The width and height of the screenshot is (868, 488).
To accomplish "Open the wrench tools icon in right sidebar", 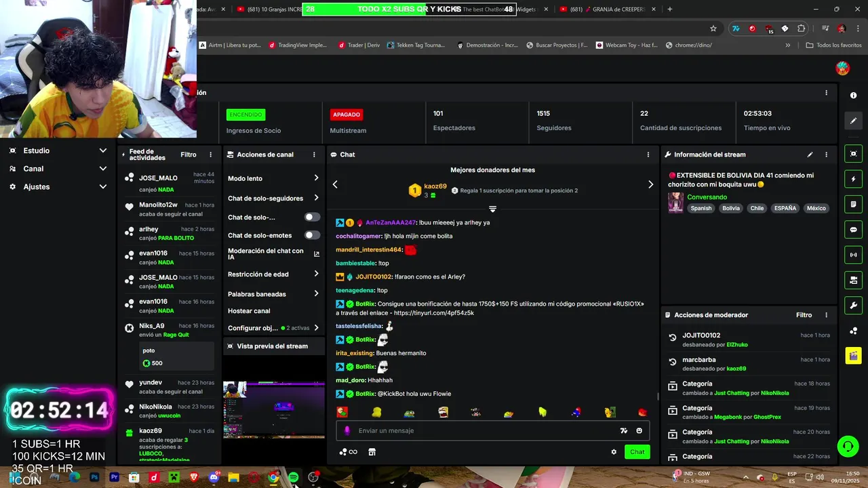I will 853,305.
